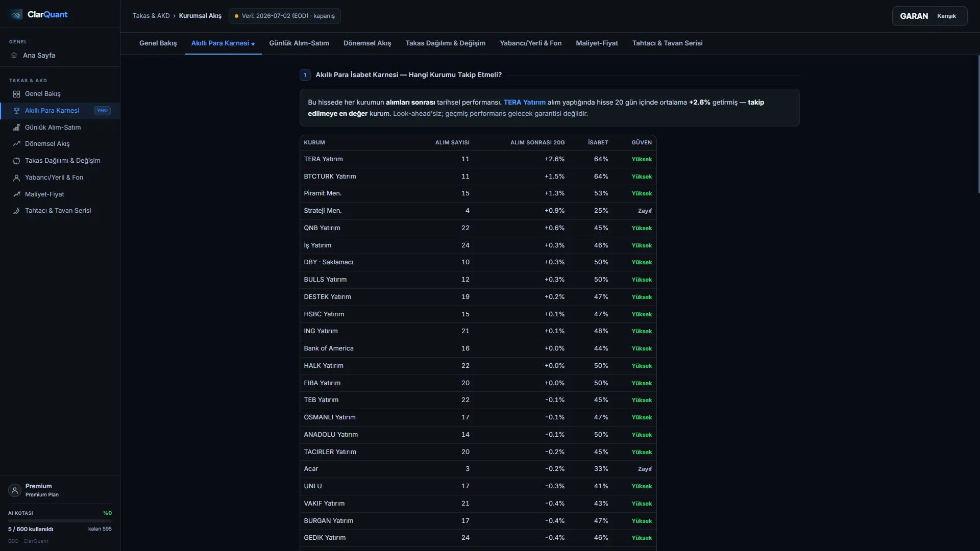Select the Akıllı Para Karnesi tab

[x=223, y=43]
